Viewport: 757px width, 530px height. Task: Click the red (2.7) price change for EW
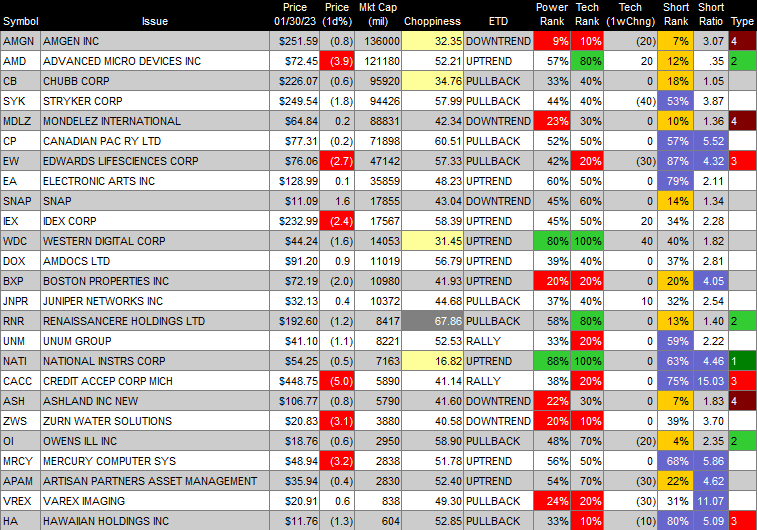coord(337,161)
